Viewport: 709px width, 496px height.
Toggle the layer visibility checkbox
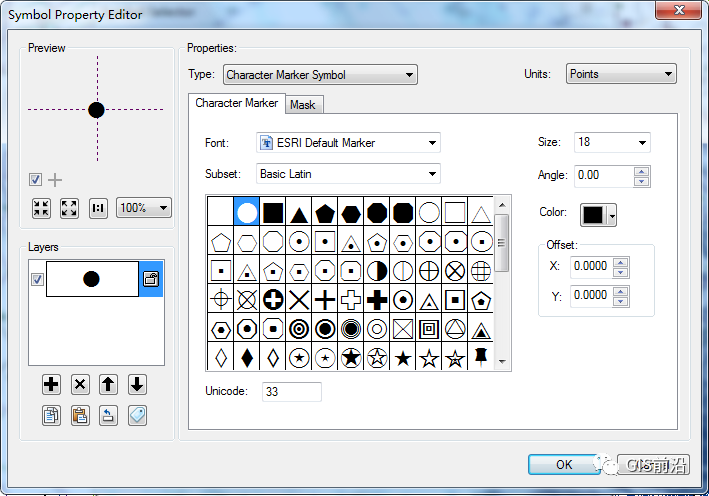(37, 279)
